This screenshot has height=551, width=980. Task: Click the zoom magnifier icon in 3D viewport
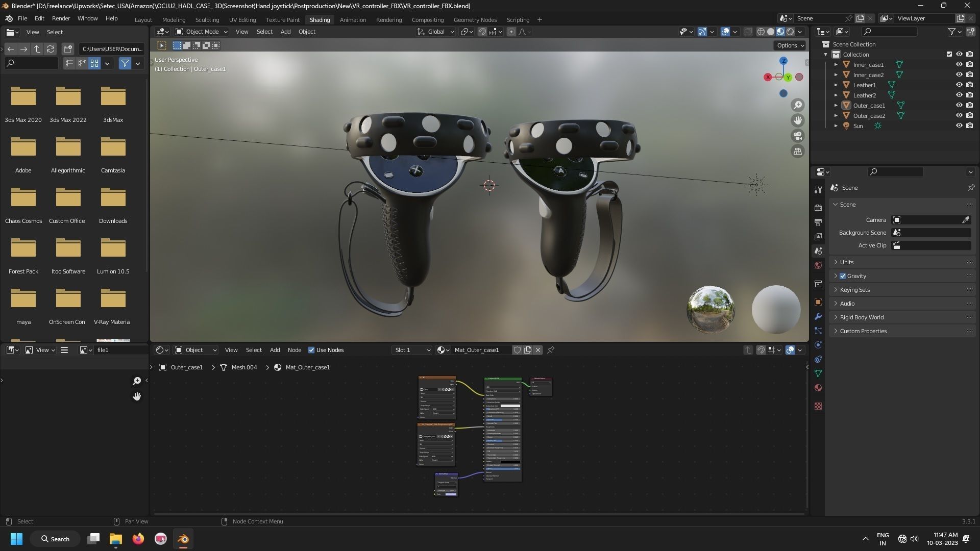(797, 105)
